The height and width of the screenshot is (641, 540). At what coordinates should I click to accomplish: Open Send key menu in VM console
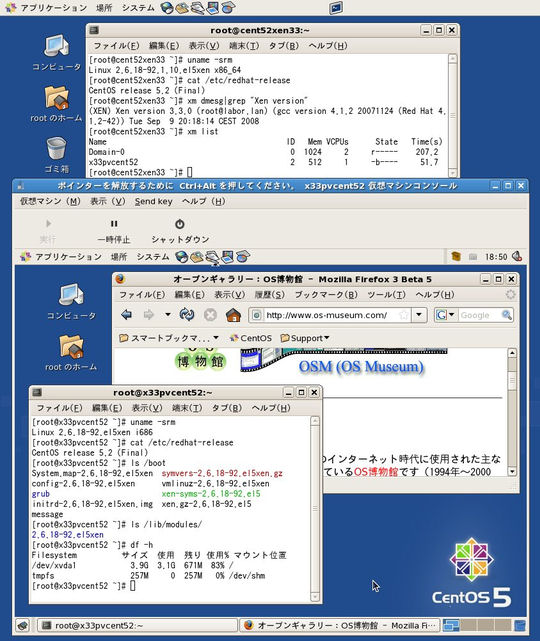click(x=154, y=201)
